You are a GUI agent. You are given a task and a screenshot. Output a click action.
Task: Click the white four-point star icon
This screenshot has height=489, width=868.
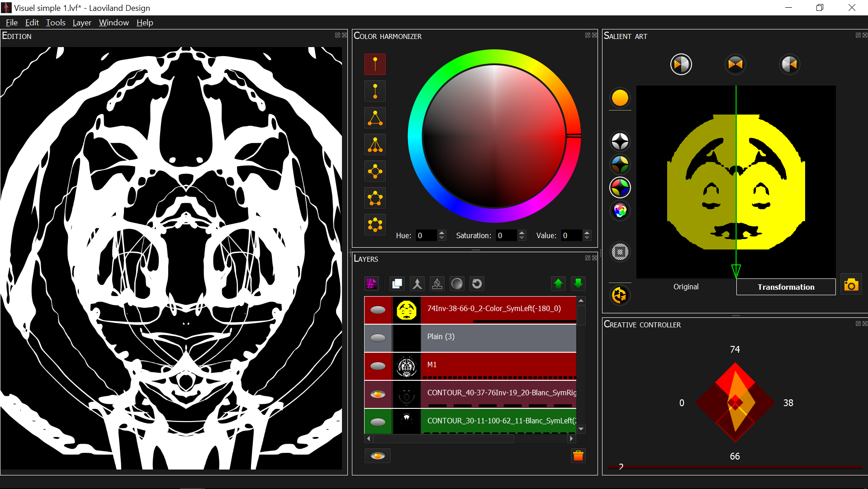point(620,141)
